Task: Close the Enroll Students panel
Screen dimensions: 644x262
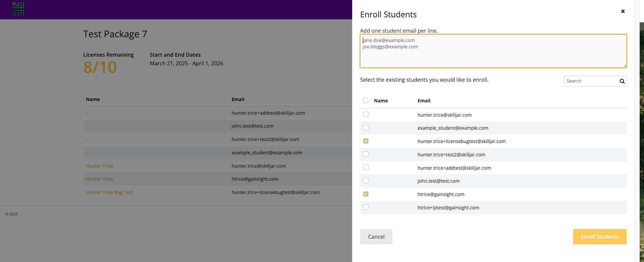Action: tap(623, 11)
